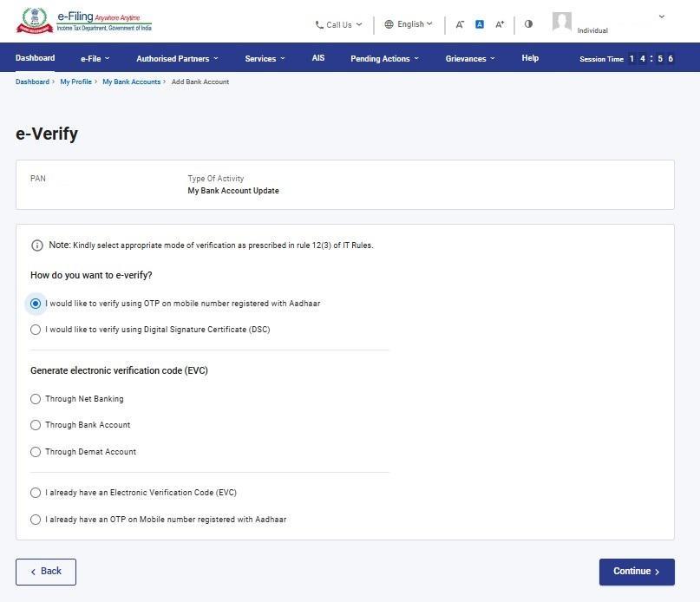
Task: Reset to the default font size A icon
Action: [480, 24]
